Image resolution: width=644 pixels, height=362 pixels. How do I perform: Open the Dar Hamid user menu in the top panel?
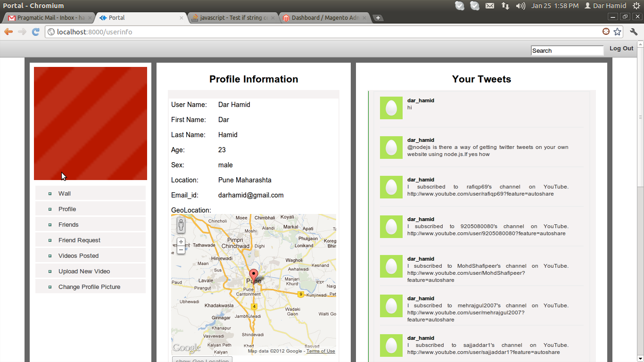tap(605, 6)
